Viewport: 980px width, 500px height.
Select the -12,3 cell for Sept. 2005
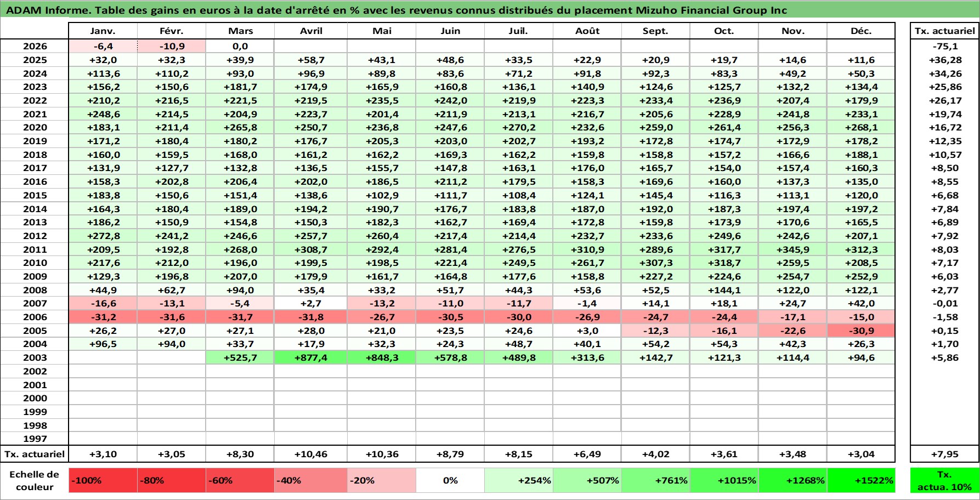[656, 331]
